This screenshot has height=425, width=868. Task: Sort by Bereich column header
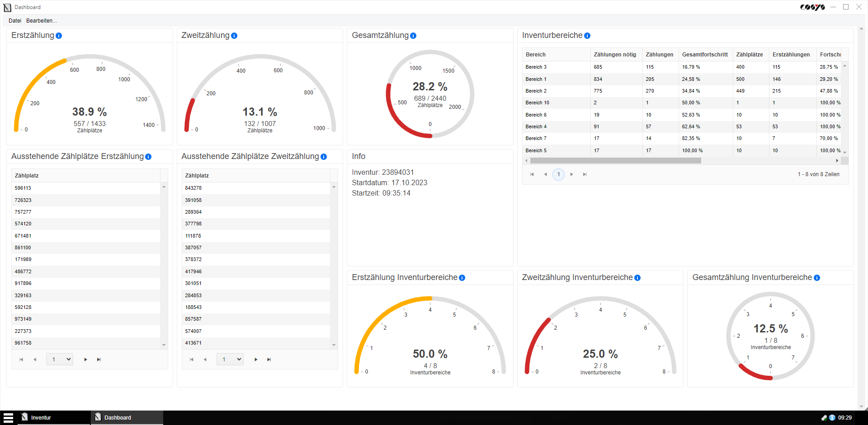pyautogui.click(x=556, y=55)
